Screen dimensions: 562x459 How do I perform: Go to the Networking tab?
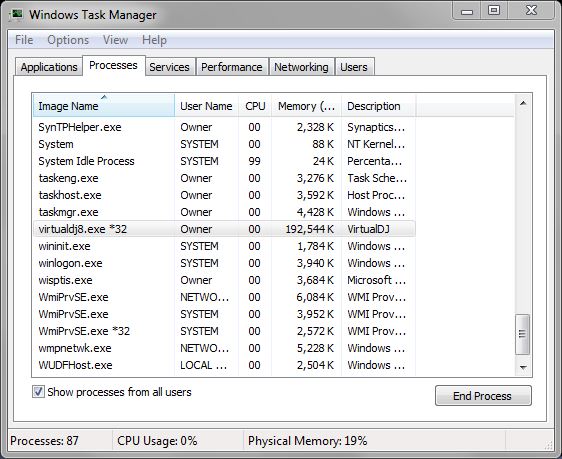tap(301, 67)
